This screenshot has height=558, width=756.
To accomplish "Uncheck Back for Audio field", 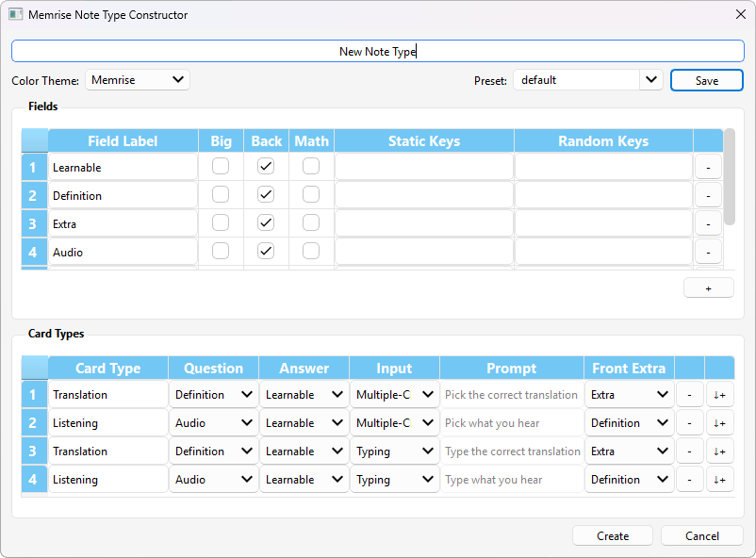I will point(266,251).
